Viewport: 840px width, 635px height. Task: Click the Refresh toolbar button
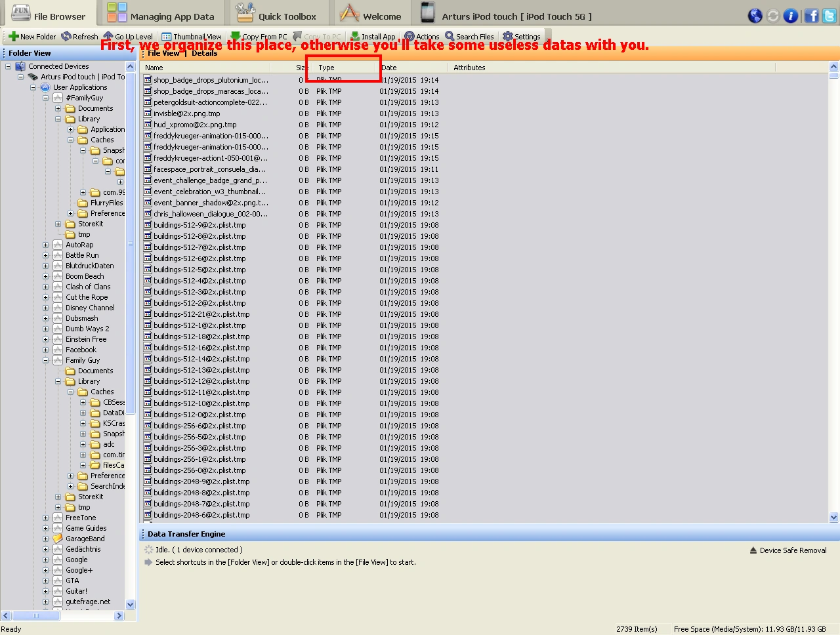point(79,37)
